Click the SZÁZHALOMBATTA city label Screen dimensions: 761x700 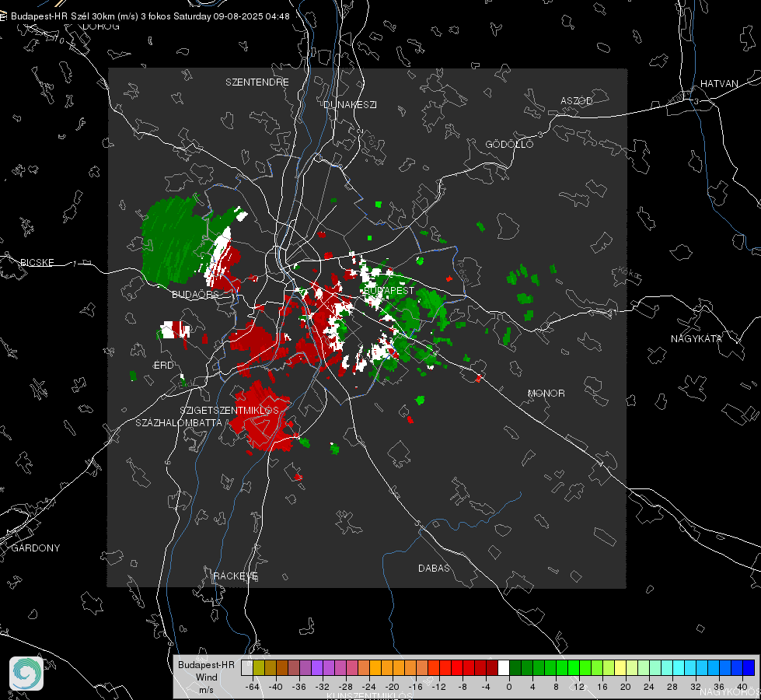[179, 422]
